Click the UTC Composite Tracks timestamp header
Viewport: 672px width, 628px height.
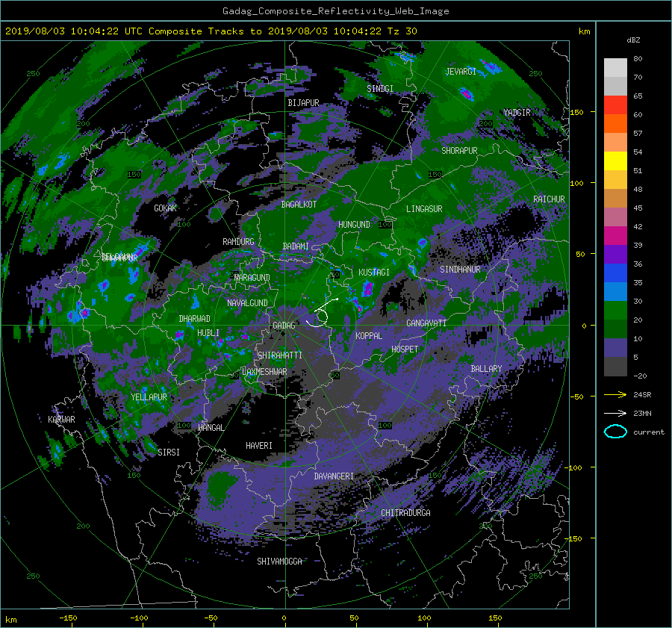click(x=211, y=31)
